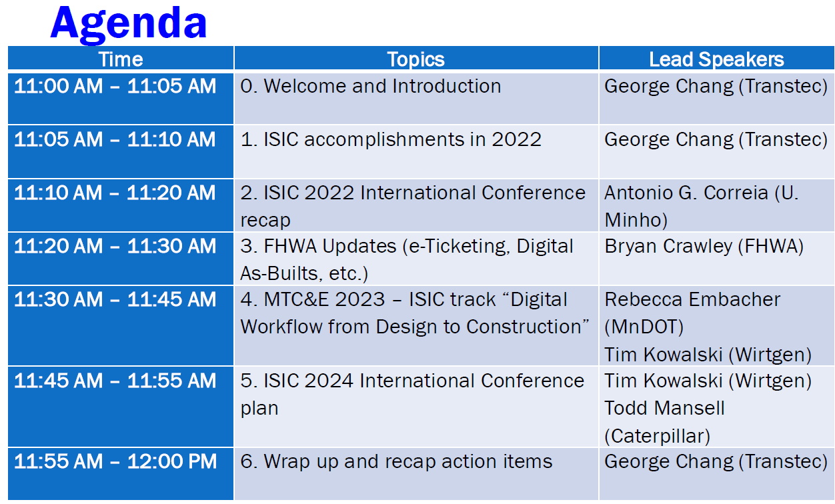The height and width of the screenshot is (504, 835).
Task: Click the Todd Mansell (Caterpillar) speaker name
Action: (x=664, y=421)
